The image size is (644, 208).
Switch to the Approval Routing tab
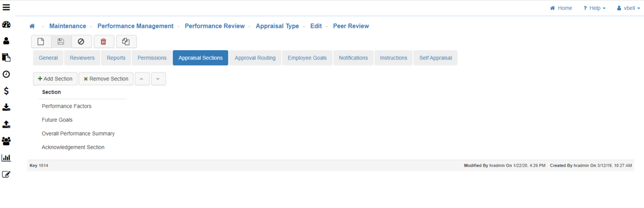(255, 58)
